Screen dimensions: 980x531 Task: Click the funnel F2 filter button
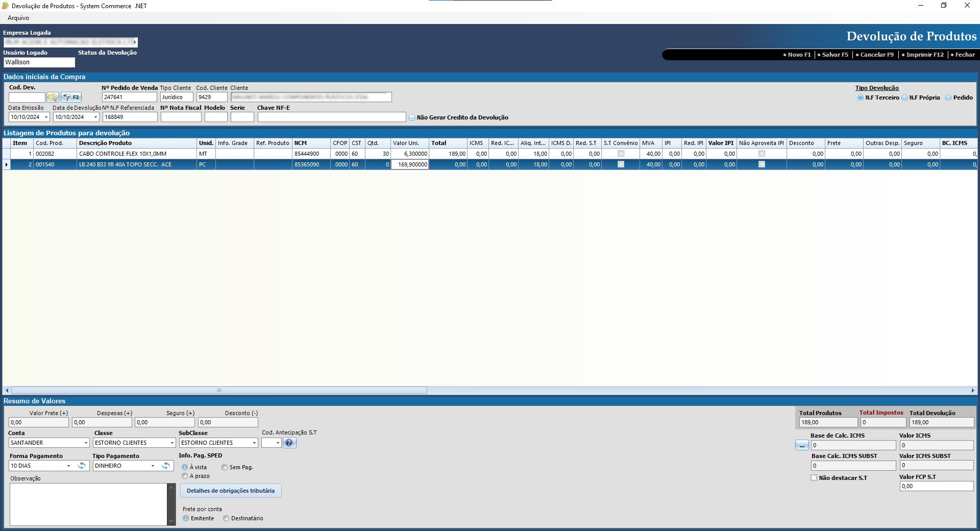coord(71,98)
